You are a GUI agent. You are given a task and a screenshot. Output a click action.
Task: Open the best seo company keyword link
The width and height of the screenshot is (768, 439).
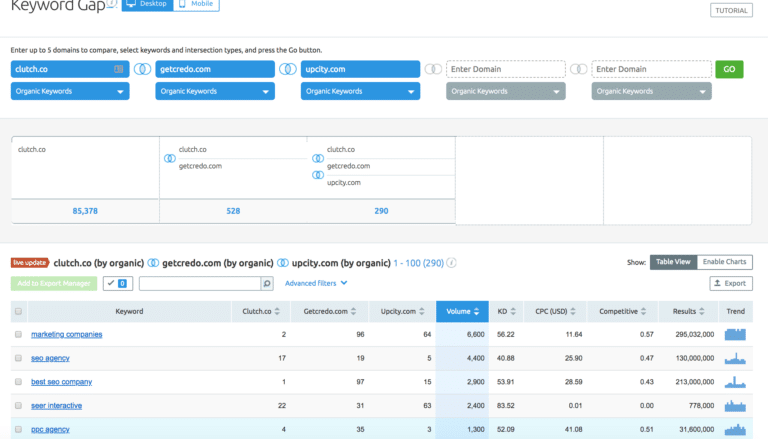tap(62, 382)
